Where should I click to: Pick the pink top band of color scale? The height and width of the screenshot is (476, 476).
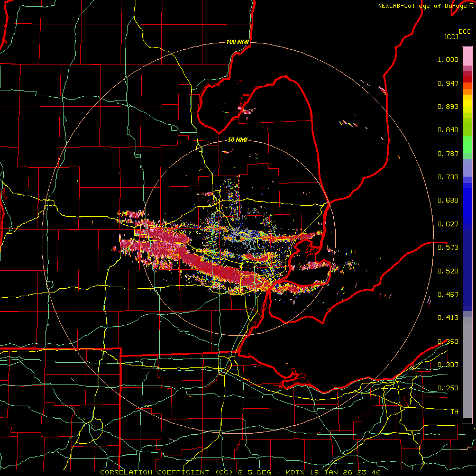coord(467,56)
